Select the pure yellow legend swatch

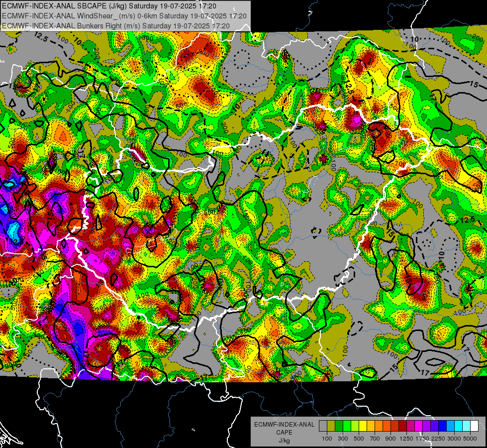tap(363, 426)
